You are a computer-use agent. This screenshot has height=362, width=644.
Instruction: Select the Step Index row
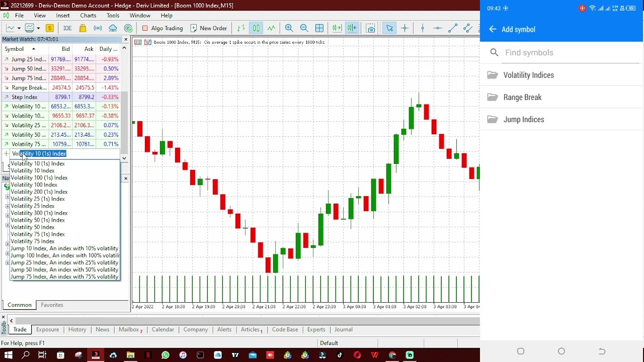61,97
